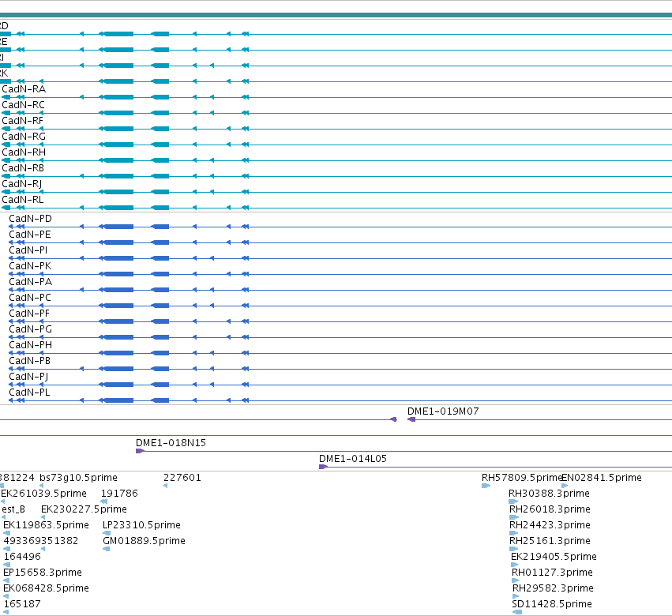This screenshot has height=616, width=672.
Task: Click the large exon on CadN-PD track
Action: pos(118,227)
